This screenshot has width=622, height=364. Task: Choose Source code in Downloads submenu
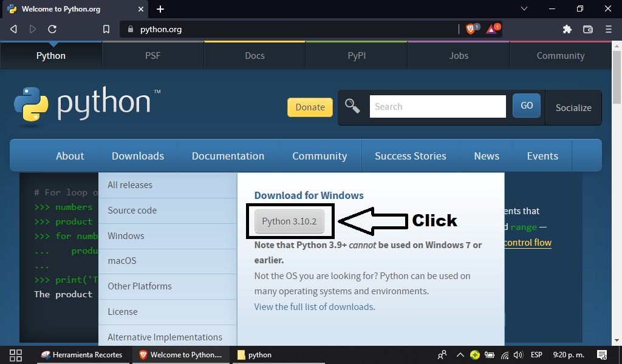(168, 211)
